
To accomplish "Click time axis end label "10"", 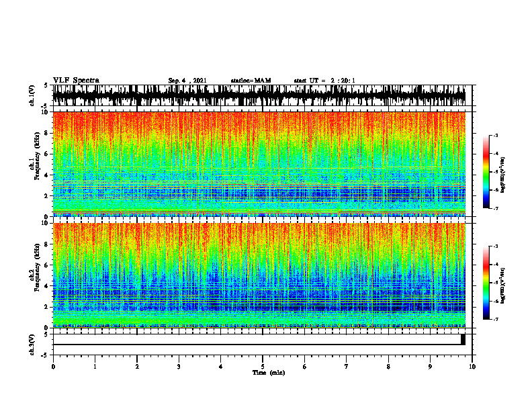I will click(x=472, y=367).
